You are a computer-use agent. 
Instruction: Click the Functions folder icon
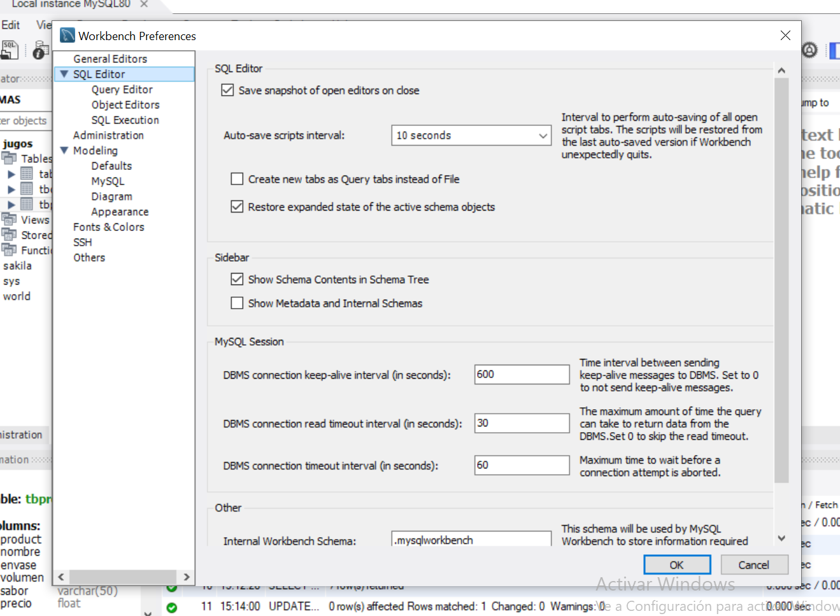[9, 250]
